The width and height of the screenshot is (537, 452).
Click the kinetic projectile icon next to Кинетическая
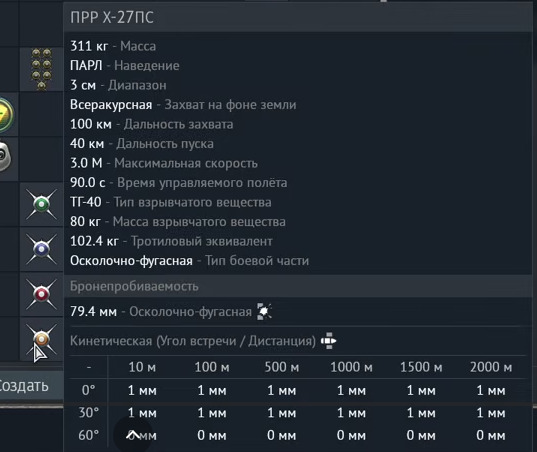click(x=328, y=341)
